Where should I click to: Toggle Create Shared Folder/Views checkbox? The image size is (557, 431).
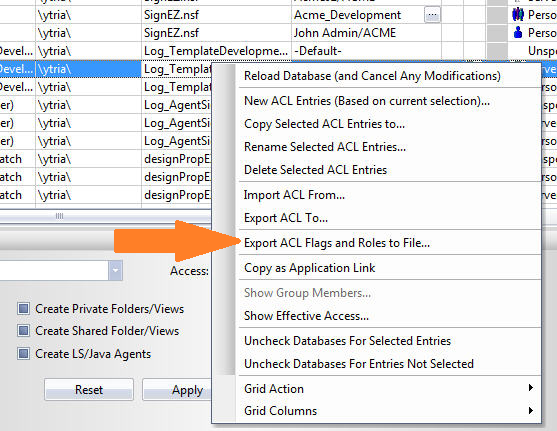(23, 331)
